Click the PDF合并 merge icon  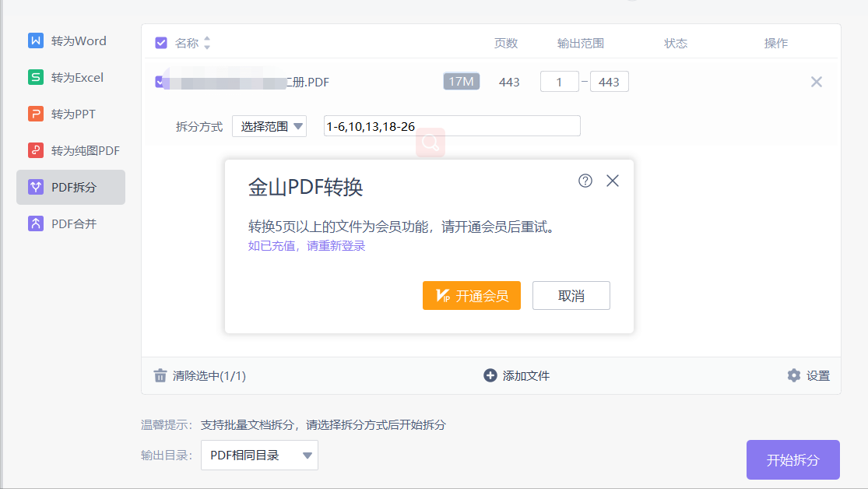[x=36, y=223]
